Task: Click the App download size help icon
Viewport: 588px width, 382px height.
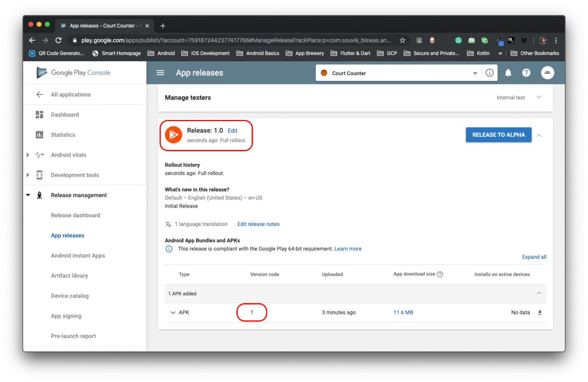Action: coord(440,275)
